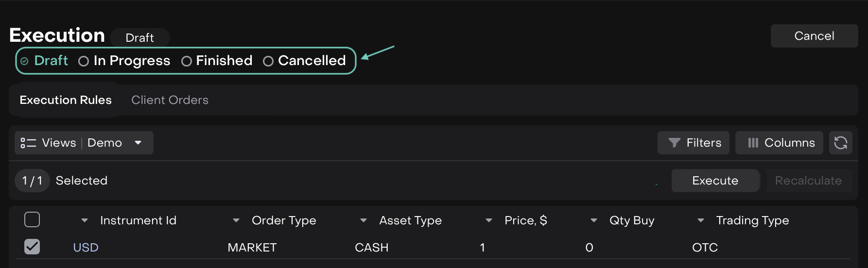The image size is (868, 268).
Task: Click the Columns bars icon
Action: 753,143
